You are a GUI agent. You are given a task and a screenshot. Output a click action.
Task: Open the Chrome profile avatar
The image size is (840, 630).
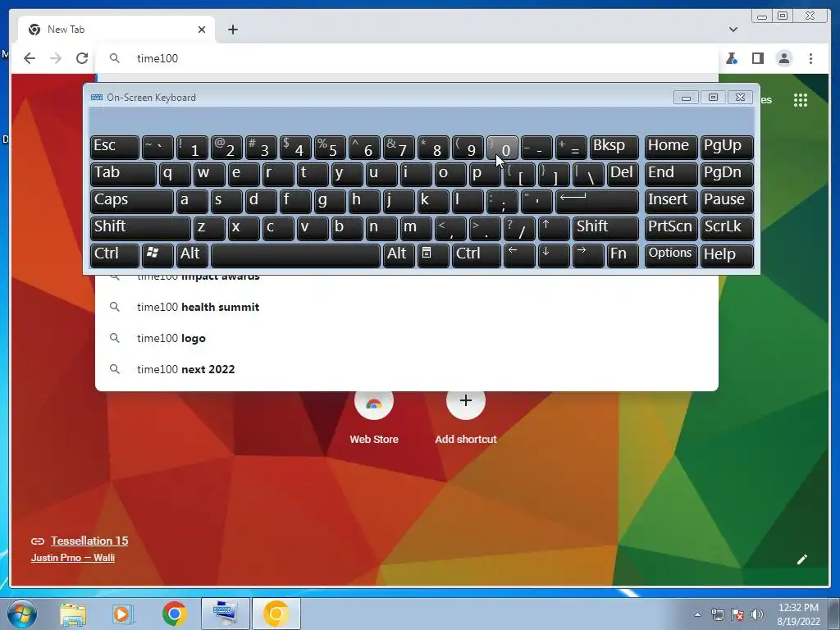(x=783, y=58)
